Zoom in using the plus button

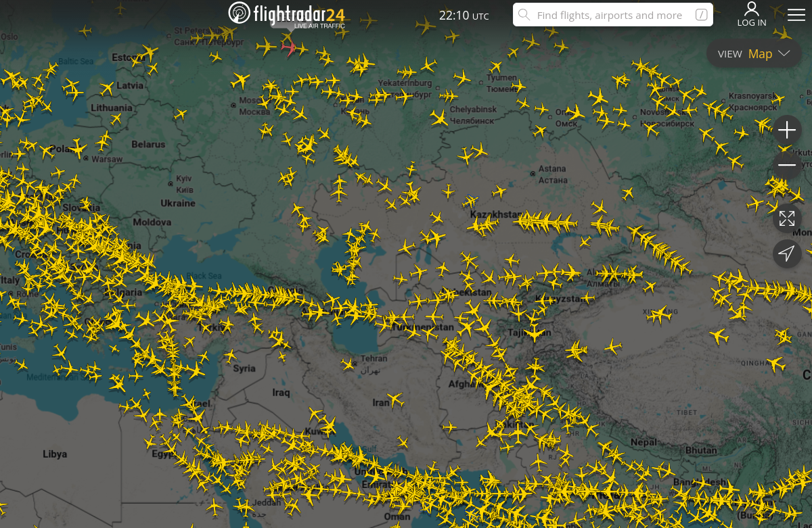tap(787, 129)
